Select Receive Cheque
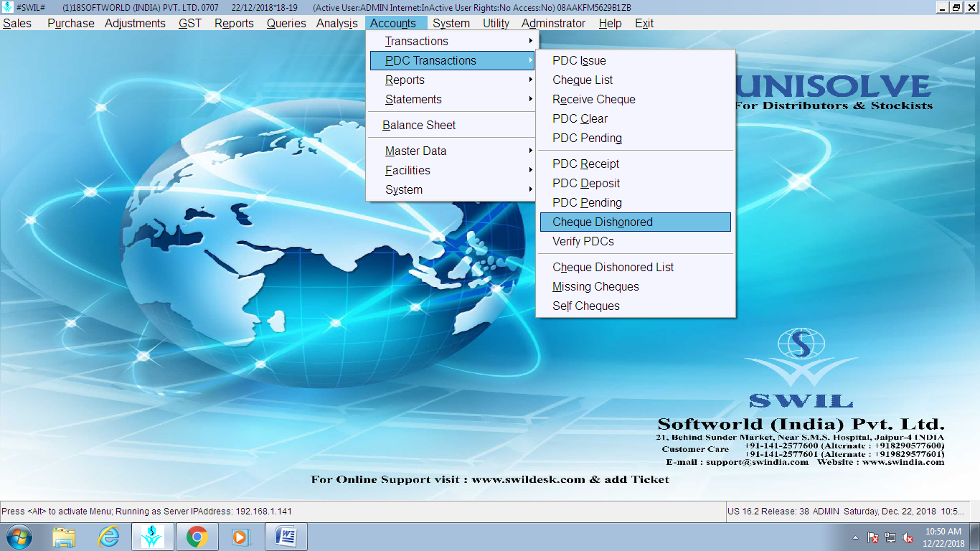 pos(636,100)
